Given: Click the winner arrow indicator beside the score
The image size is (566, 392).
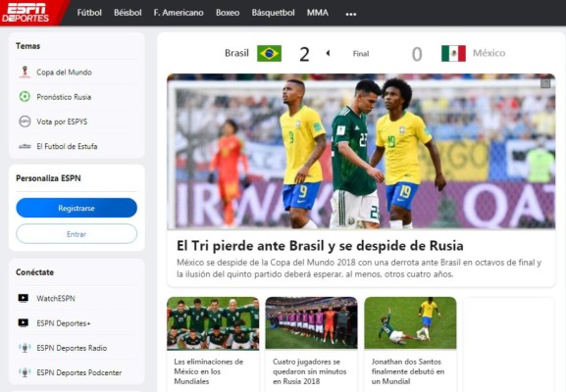Looking at the screenshot, I should (328, 53).
